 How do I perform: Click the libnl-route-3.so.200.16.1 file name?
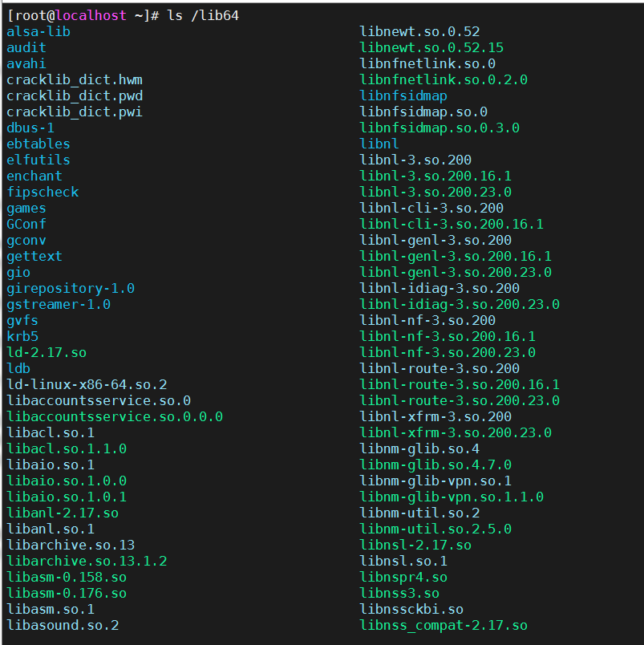coord(460,384)
